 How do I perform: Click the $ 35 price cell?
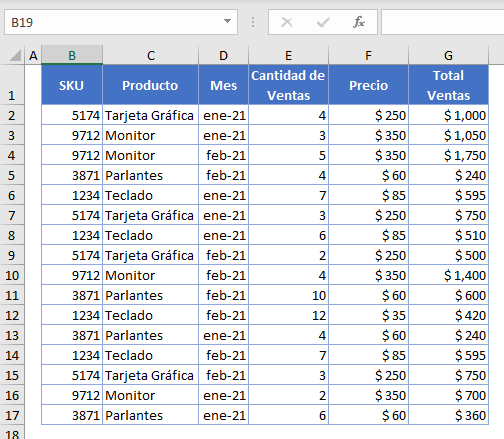[x=369, y=315]
